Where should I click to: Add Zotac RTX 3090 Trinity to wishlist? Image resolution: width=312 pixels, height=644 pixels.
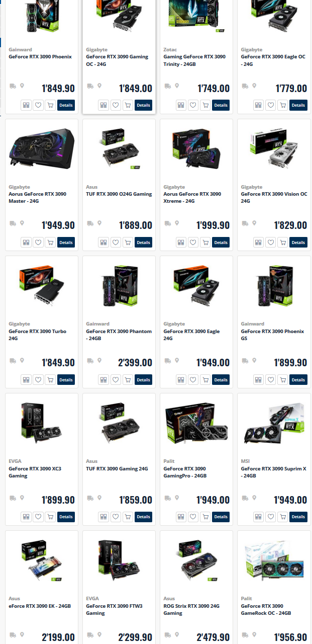click(193, 105)
